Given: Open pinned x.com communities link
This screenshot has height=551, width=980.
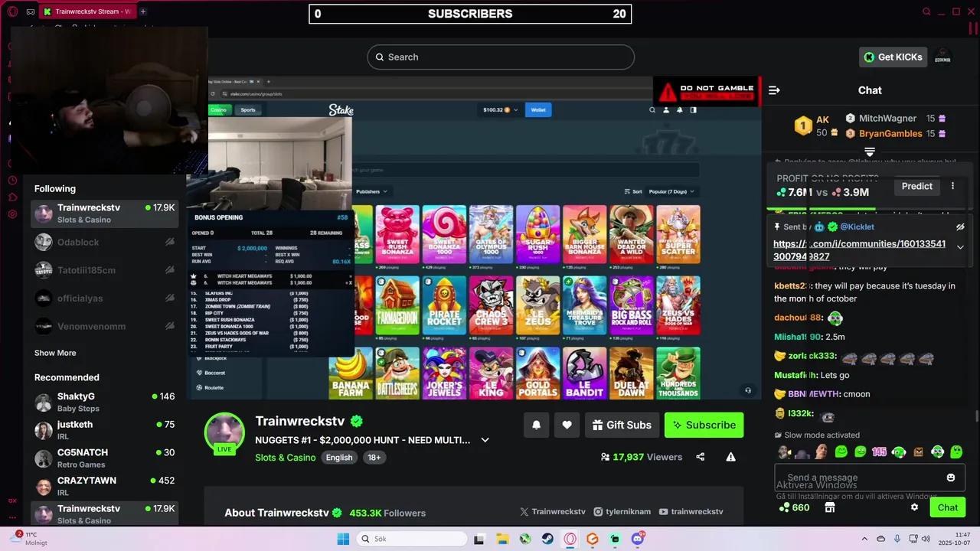Looking at the screenshot, I should coord(859,250).
